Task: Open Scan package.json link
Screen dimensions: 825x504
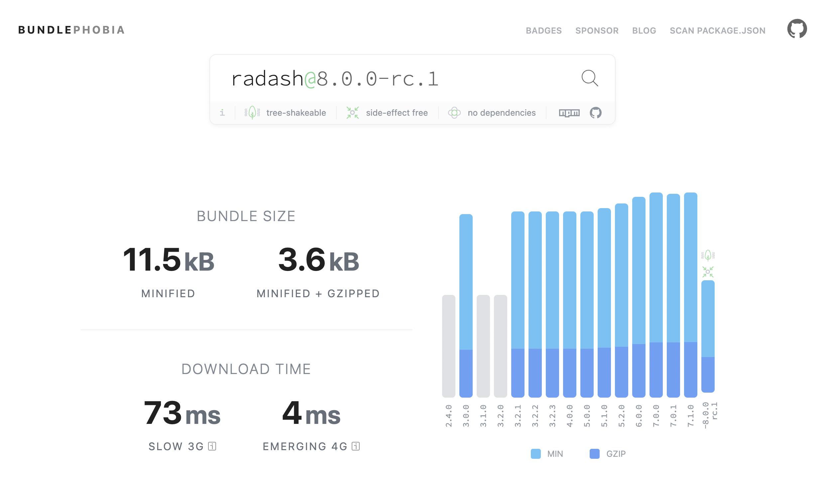Action: [717, 31]
